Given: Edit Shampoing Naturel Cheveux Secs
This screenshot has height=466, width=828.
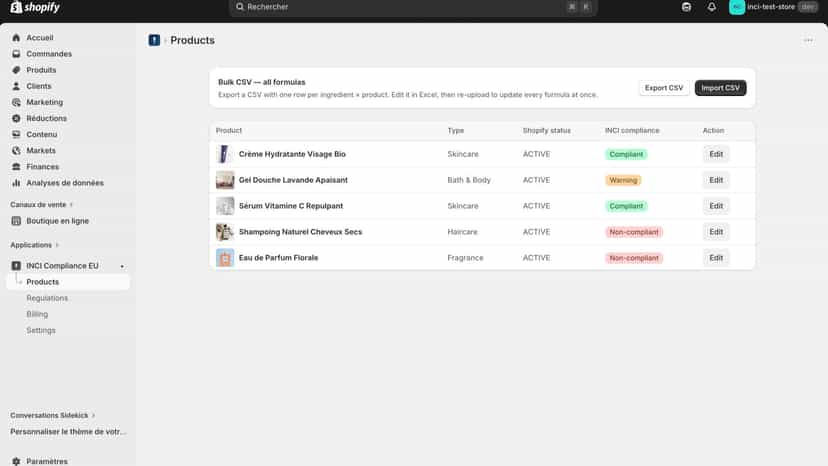Looking at the screenshot, I should [716, 232].
